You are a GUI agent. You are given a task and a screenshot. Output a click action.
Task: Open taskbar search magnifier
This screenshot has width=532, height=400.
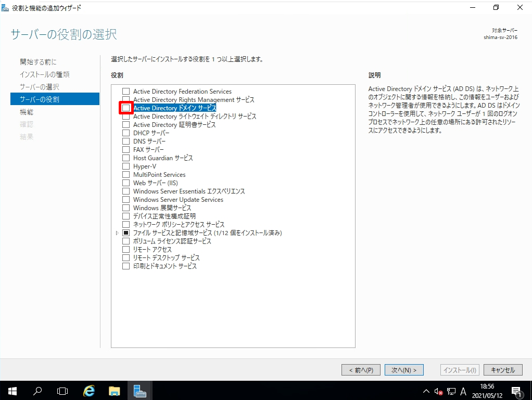tap(37, 391)
